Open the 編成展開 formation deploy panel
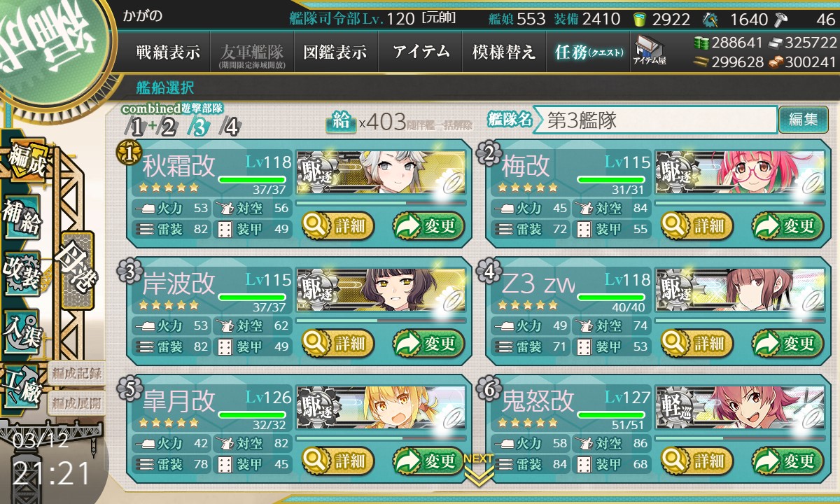This screenshot has width=840, height=504. point(77,403)
